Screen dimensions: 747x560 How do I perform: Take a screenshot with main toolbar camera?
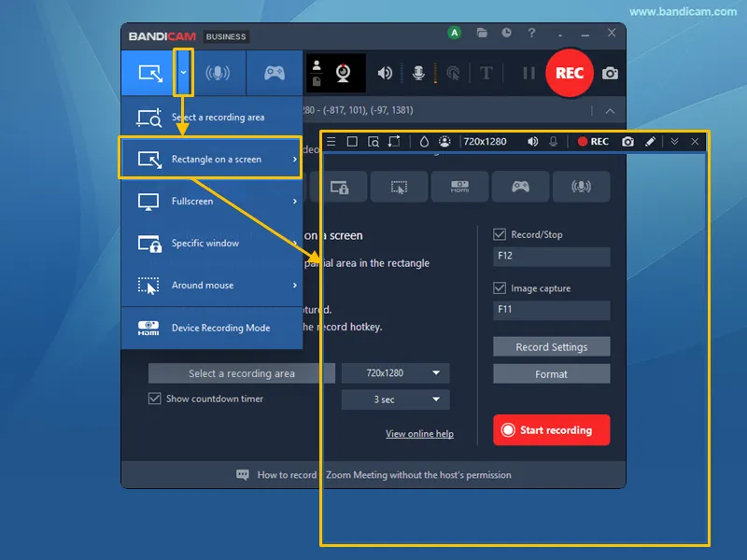[610, 74]
